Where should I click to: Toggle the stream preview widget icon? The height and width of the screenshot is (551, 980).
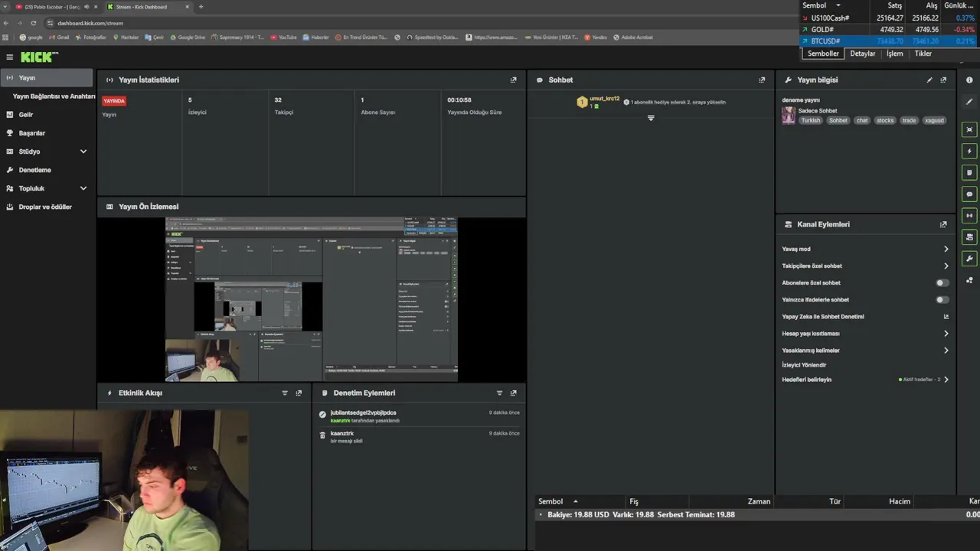[969, 129]
